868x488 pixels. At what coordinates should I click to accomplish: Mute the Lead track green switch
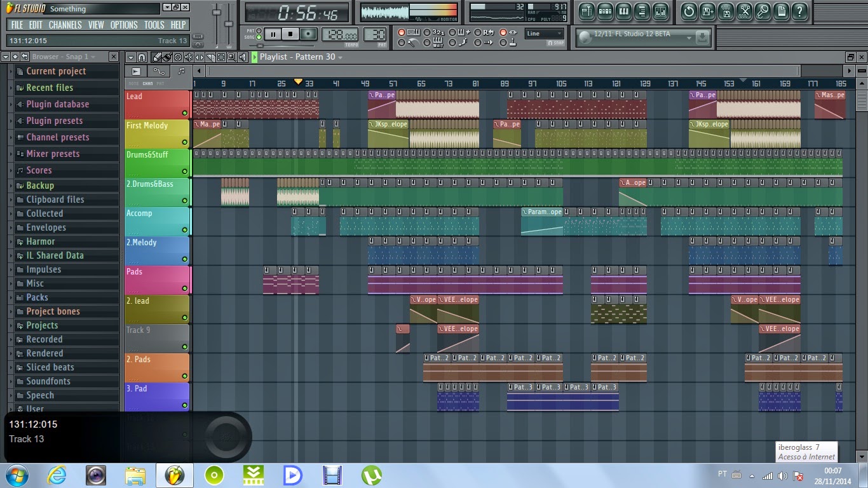[x=185, y=113]
